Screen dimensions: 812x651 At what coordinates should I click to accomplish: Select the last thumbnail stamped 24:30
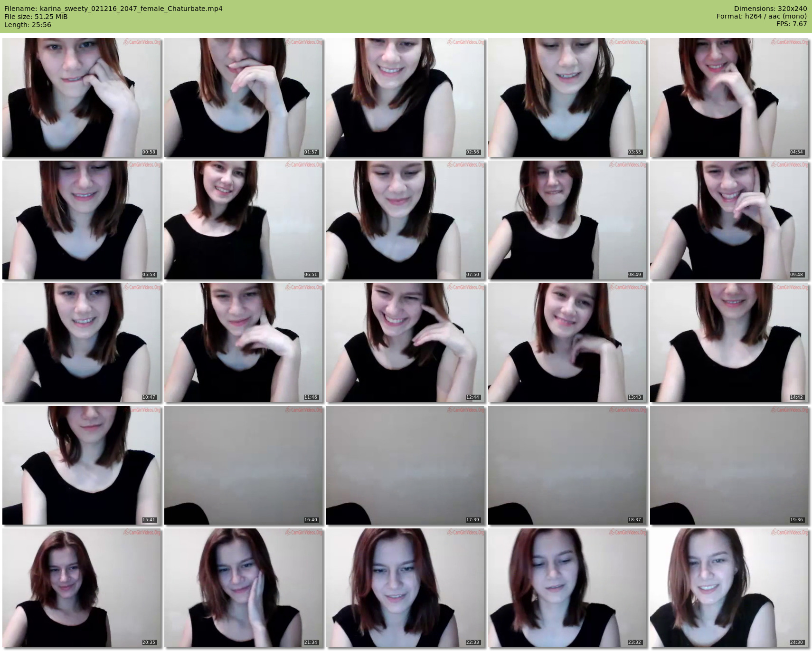729,588
